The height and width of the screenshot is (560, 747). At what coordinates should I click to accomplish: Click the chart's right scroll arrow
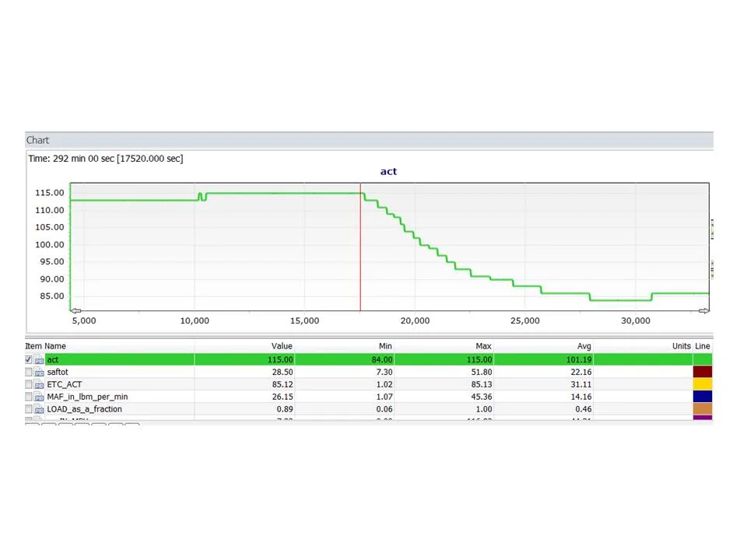tap(703, 310)
